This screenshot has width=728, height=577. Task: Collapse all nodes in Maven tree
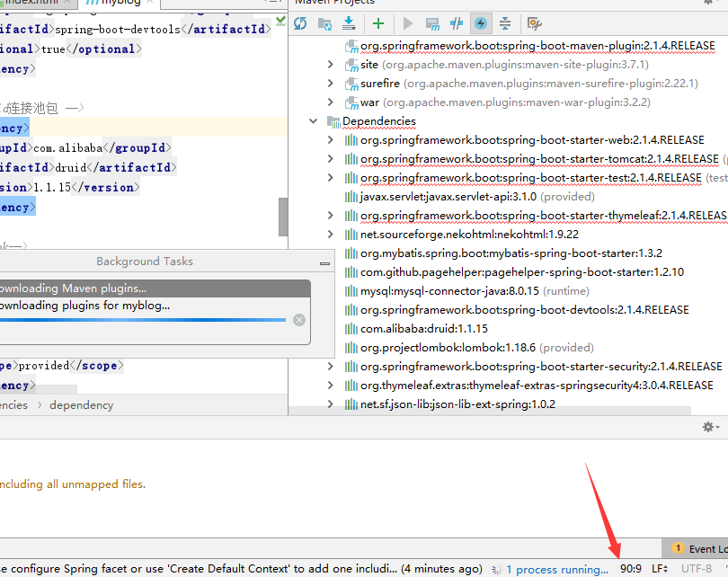505,23
